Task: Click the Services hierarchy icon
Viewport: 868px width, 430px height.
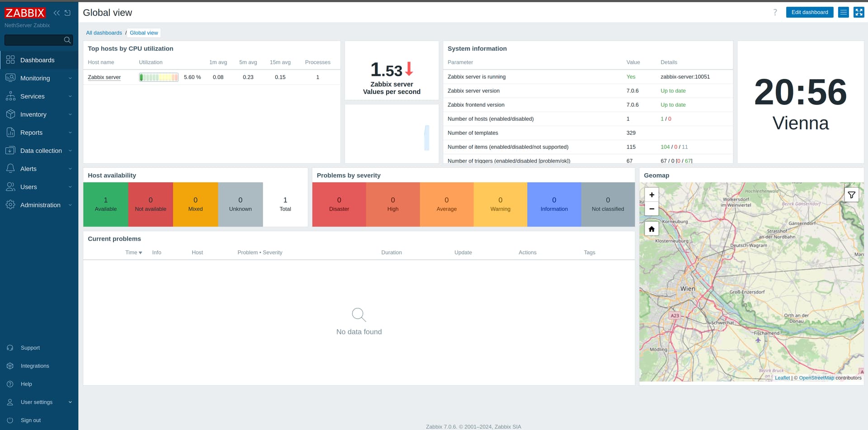Action: 10,96
